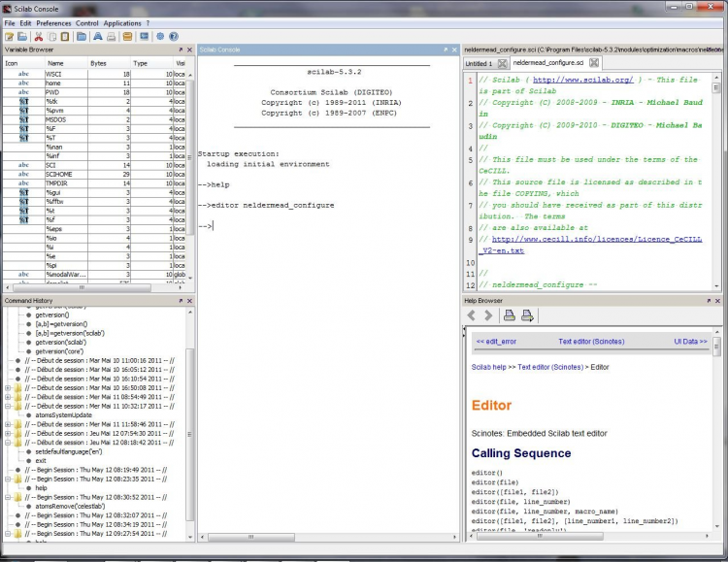728x562 pixels.
Task: Collapse the Mer Mai 11 10:32:17 session node
Action: pyautogui.click(x=8, y=406)
